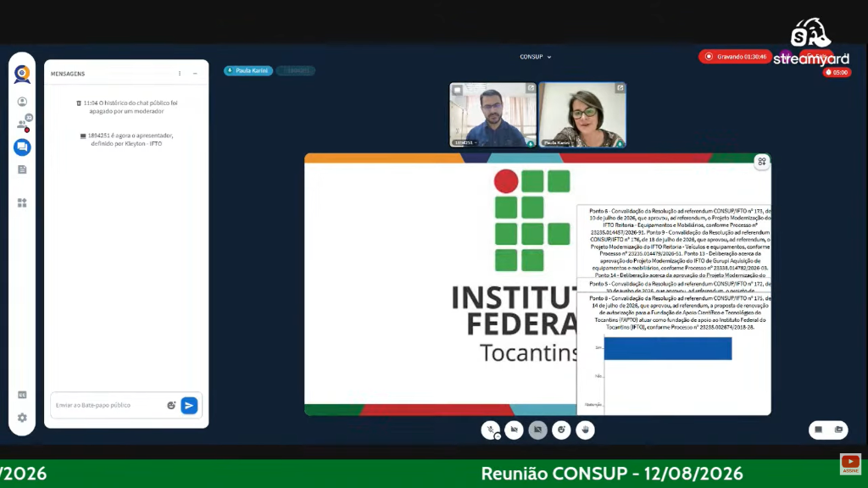Open the apps grid icon in sidebar
Image resolution: width=868 pixels, height=488 pixels.
[x=22, y=203]
